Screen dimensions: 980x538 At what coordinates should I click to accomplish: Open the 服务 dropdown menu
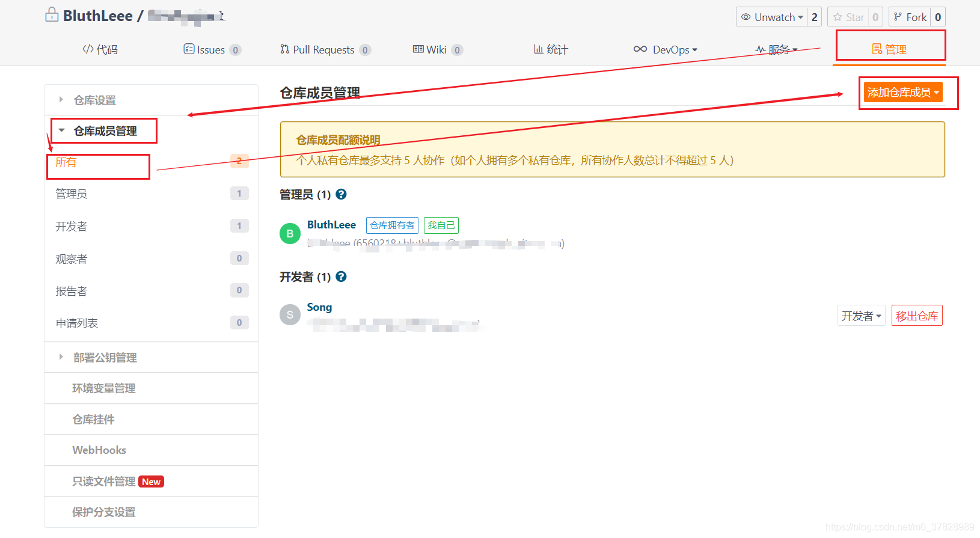coord(777,49)
